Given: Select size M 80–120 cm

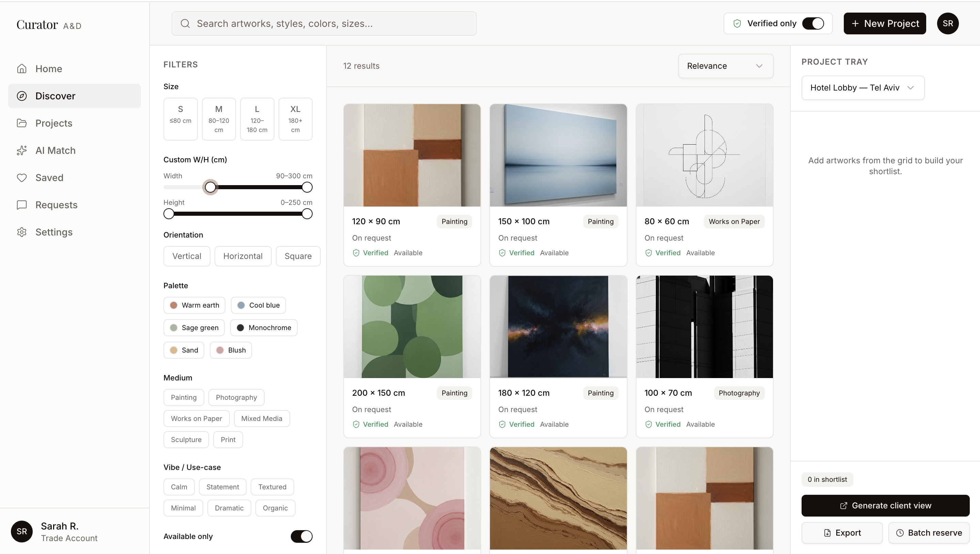Looking at the screenshot, I should point(219,119).
